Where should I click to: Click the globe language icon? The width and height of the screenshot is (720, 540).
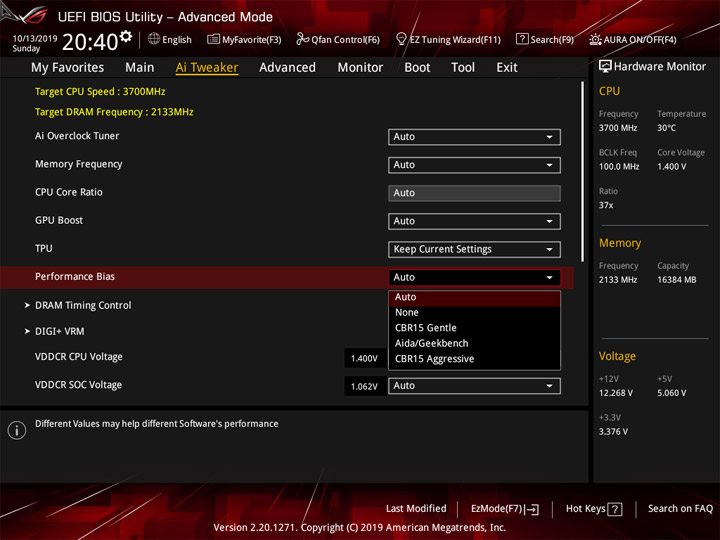[x=154, y=39]
